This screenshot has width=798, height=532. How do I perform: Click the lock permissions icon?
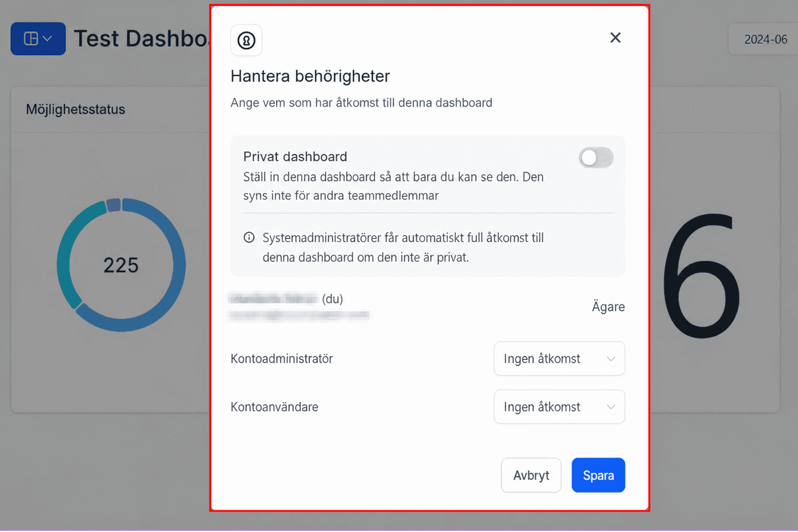(x=247, y=41)
